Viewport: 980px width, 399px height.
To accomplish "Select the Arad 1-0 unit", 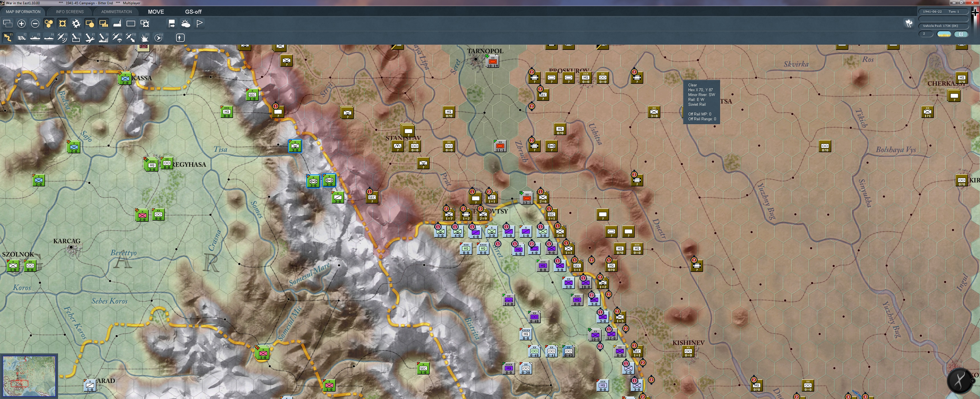I will coord(90,386).
